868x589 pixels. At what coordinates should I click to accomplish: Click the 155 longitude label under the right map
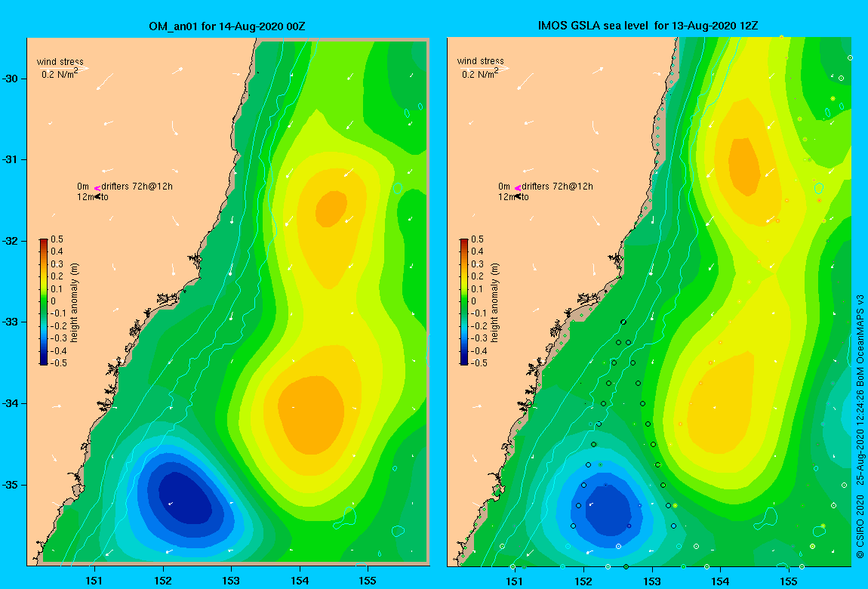pos(789,581)
